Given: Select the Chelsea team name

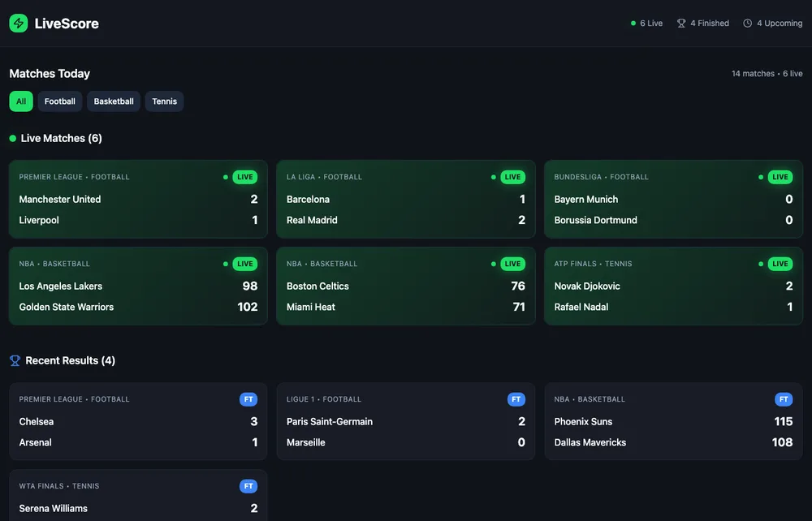Looking at the screenshot, I should 37,422.
